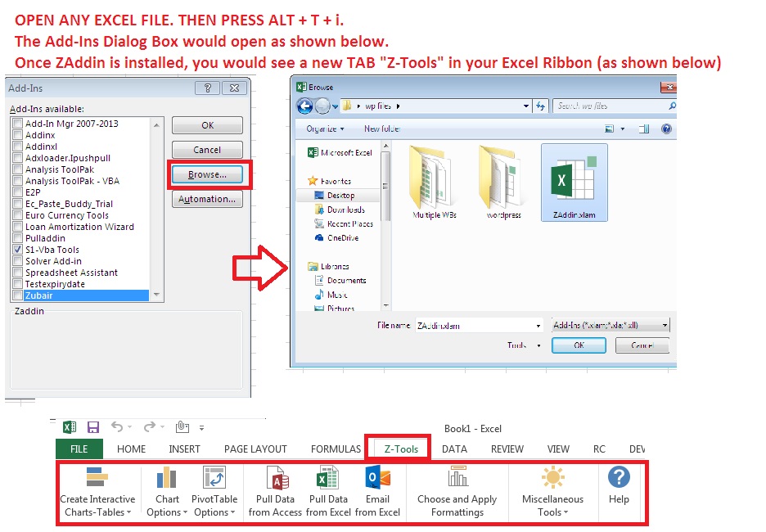Click the refresh icon beside the address bar
Screen dimensions: 766x532
(540, 106)
